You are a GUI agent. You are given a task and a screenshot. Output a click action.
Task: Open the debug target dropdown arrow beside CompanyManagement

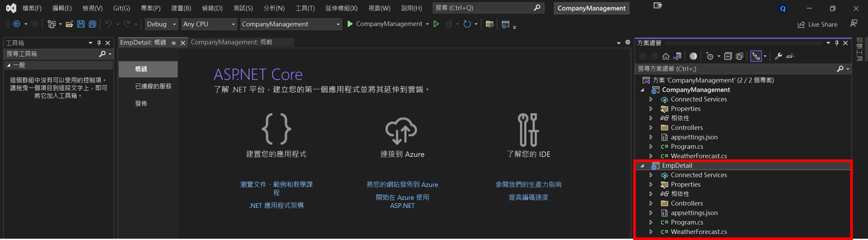point(427,24)
